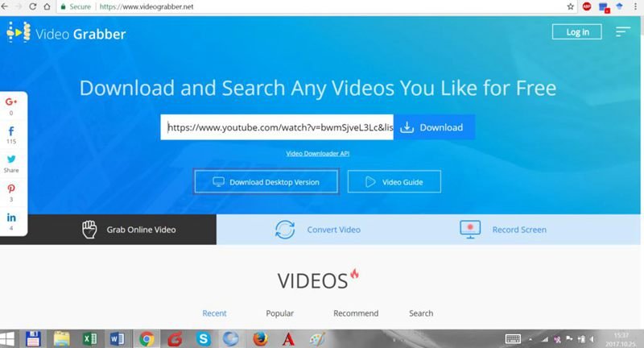Open the Excel taskbar icon
This screenshot has height=348, width=644.
click(x=89, y=339)
